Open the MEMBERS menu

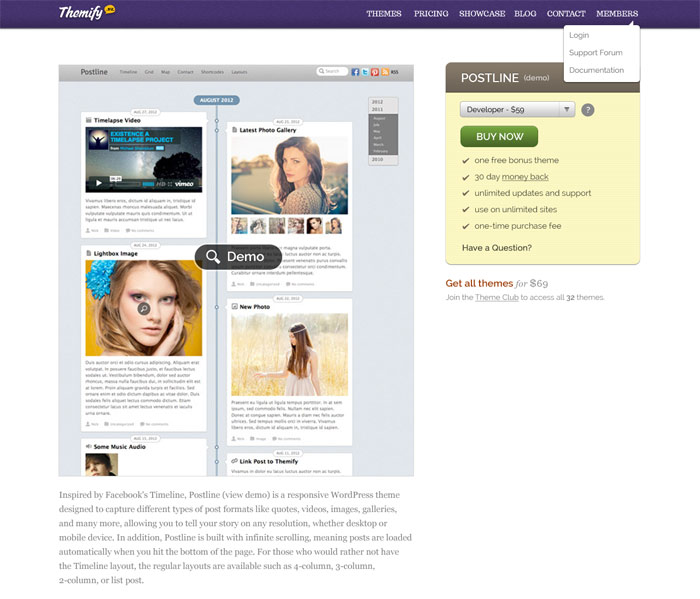tap(616, 14)
